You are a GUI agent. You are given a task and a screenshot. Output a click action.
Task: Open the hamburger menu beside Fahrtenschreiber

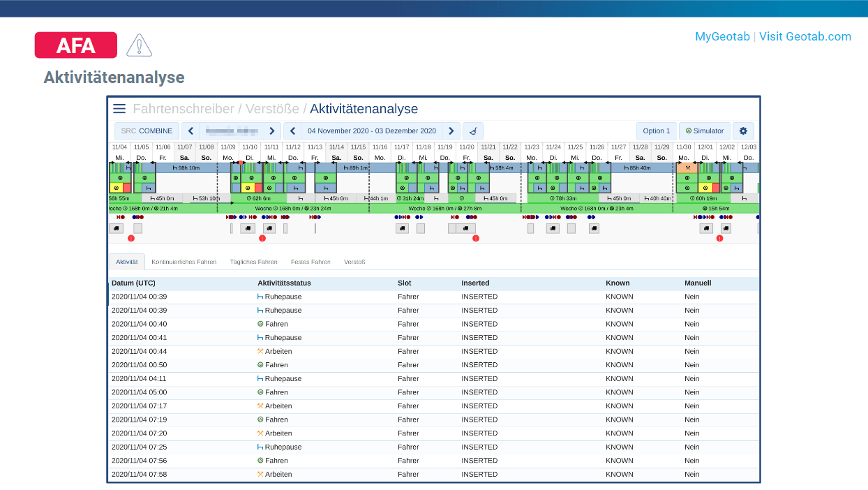119,109
